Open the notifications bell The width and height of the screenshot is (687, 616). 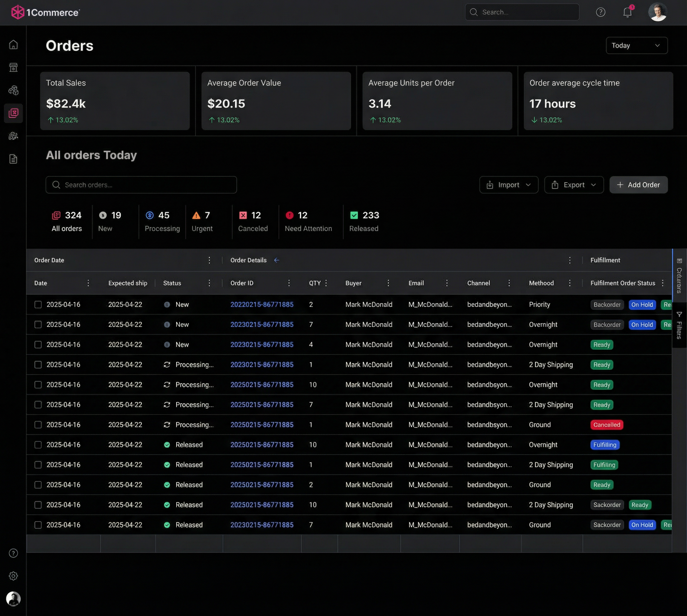627,12
